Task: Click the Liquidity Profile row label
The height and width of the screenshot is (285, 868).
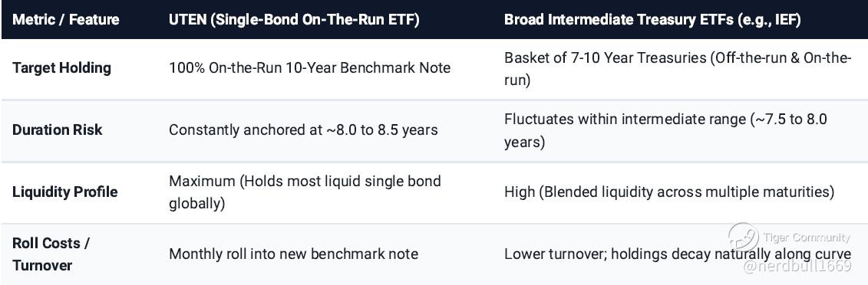Action: click(64, 192)
